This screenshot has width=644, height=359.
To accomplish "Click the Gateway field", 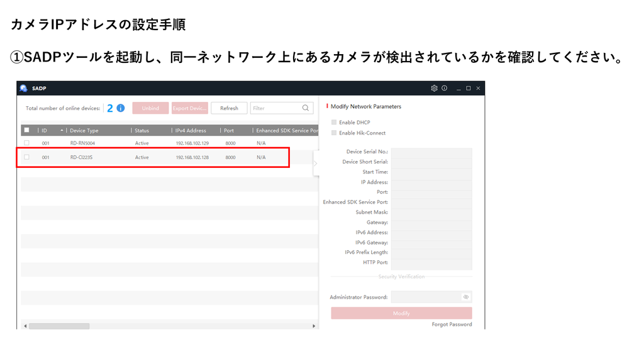I will click(x=431, y=222).
